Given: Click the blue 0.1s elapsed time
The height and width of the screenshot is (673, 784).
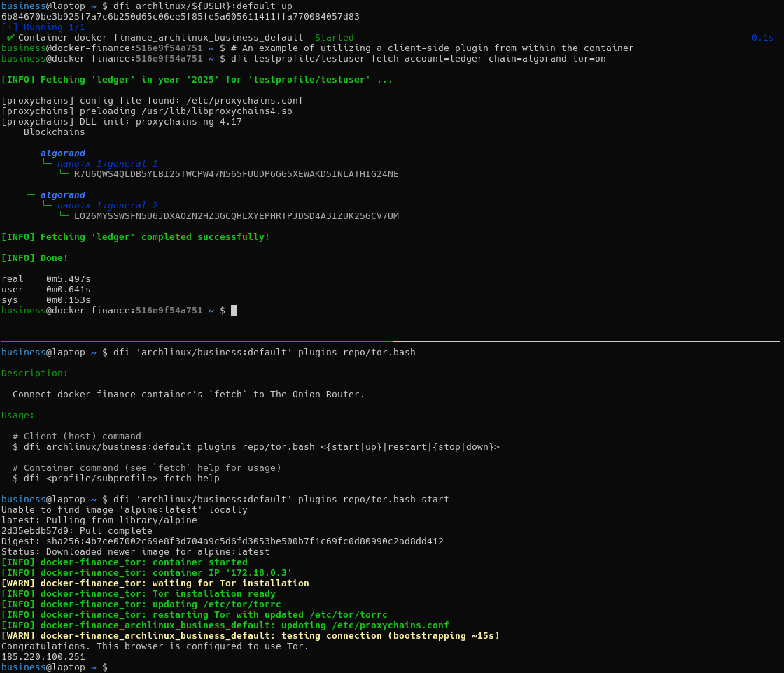Looking at the screenshot, I should [x=762, y=37].
